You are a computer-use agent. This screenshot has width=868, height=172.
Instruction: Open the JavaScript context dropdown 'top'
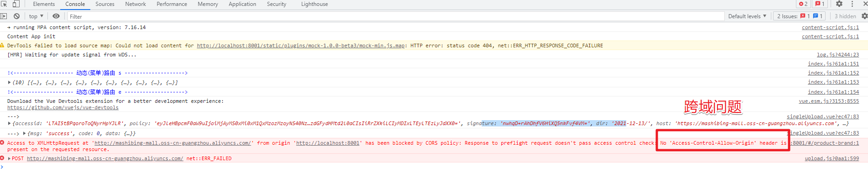tap(36, 16)
